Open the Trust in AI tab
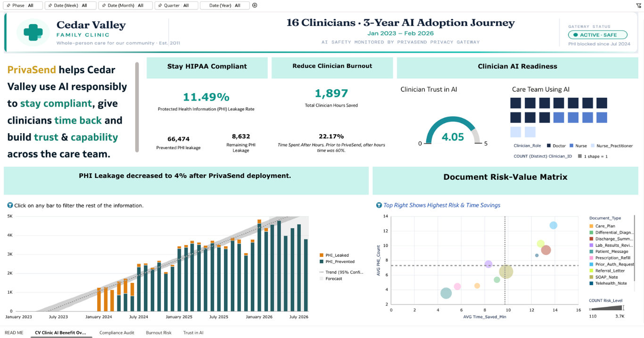Screen dimensions: 644x338 pyautogui.click(x=193, y=333)
